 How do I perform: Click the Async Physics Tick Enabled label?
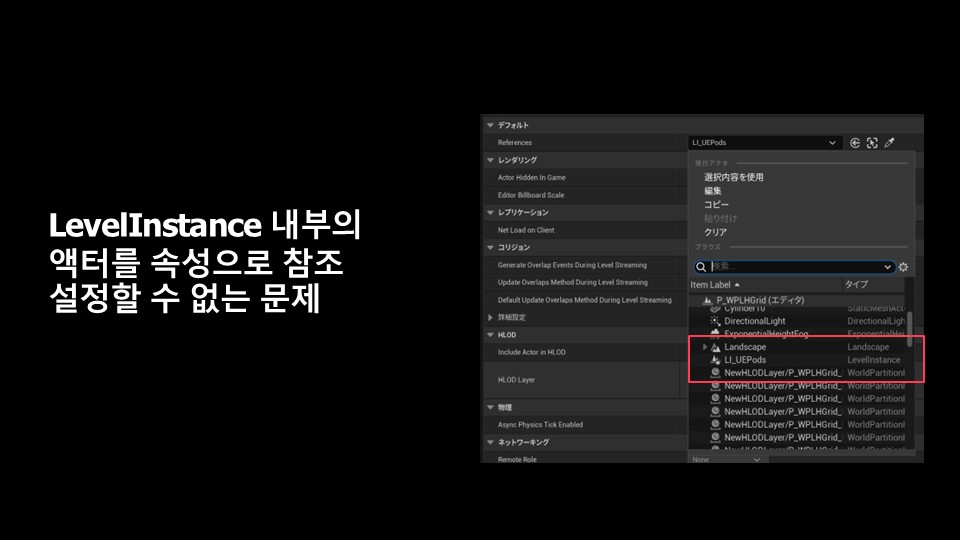(x=540, y=424)
